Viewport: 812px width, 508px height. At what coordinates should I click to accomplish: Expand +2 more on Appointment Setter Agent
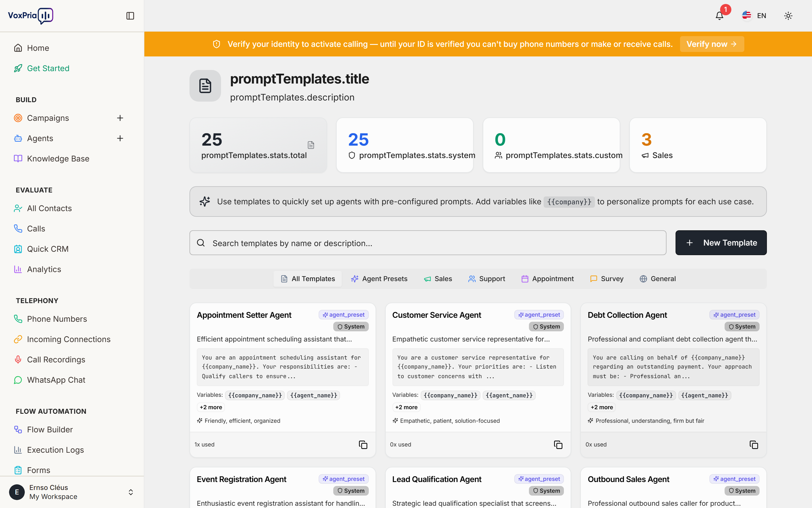coord(211,407)
